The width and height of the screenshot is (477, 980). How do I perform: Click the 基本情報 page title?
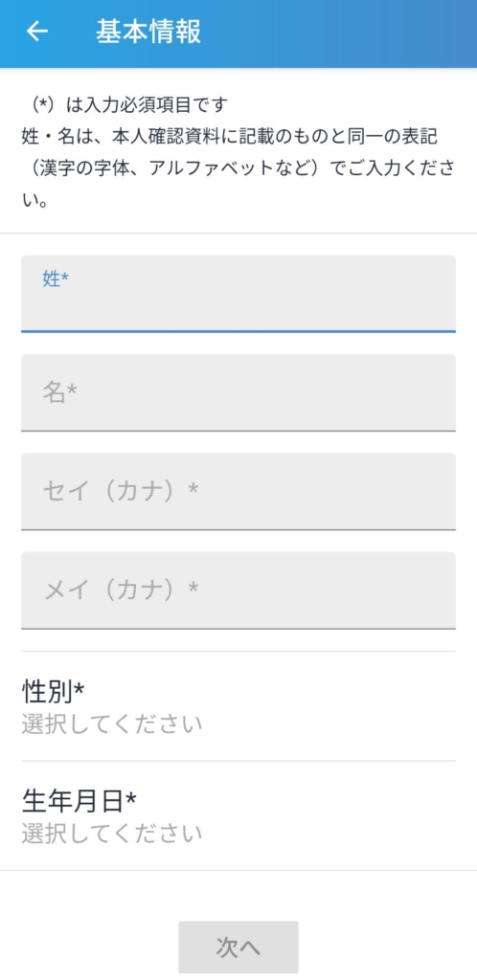(x=148, y=32)
